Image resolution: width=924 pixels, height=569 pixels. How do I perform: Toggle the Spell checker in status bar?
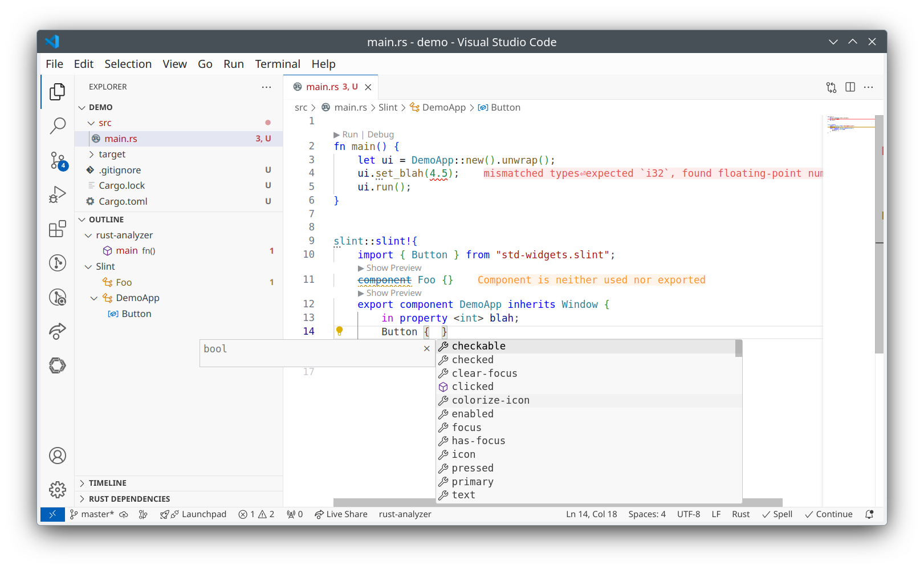778,514
